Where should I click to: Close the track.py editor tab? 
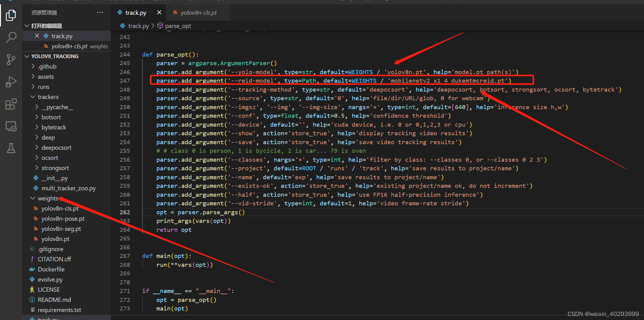(159, 13)
